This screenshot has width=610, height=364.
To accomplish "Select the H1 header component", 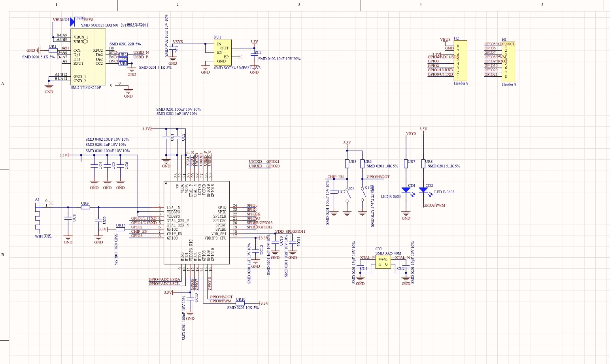I will 508,62.
